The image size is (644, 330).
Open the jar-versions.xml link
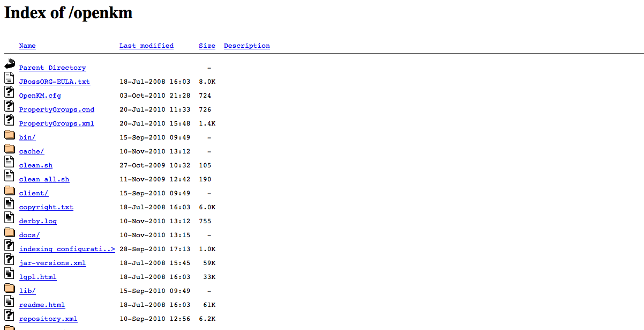pos(53,263)
